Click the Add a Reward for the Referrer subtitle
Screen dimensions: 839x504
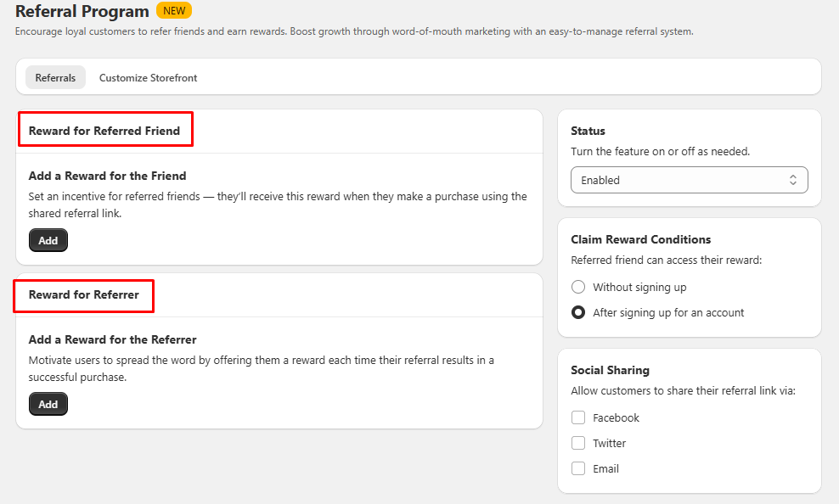coord(112,339)
